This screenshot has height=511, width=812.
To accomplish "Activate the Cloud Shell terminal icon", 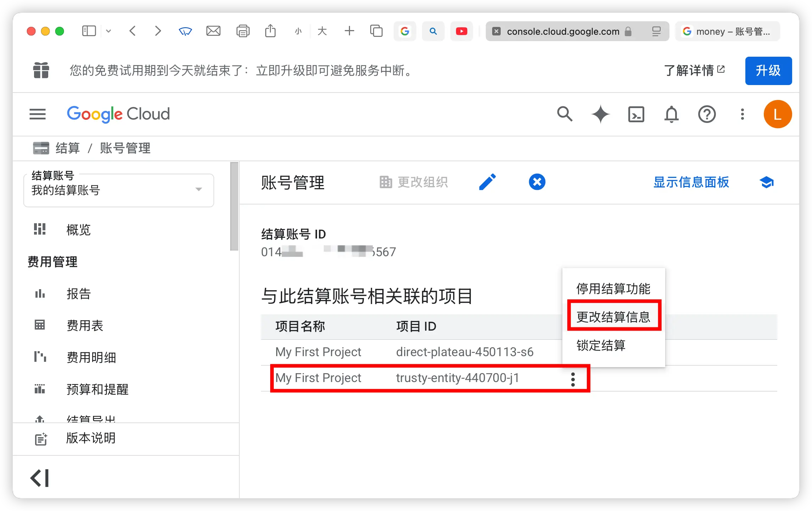I will pyautogui.click(x=636, y=114).
